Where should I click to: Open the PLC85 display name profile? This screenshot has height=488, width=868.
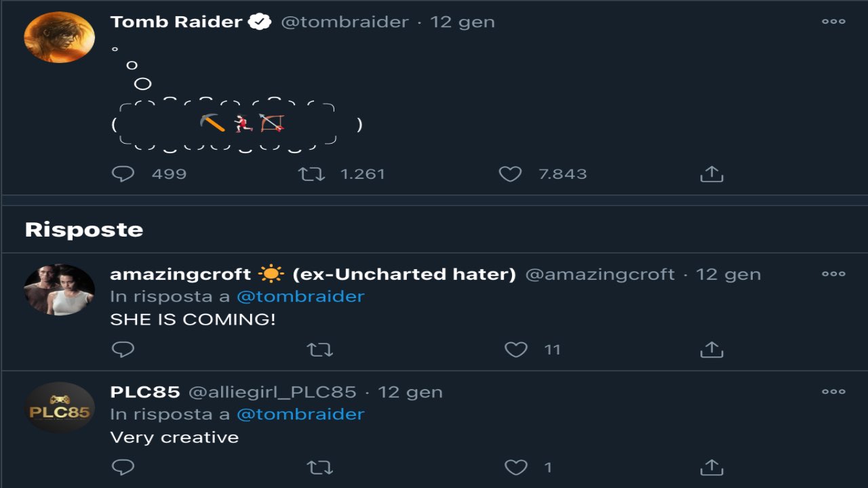(x=144, y=392)
